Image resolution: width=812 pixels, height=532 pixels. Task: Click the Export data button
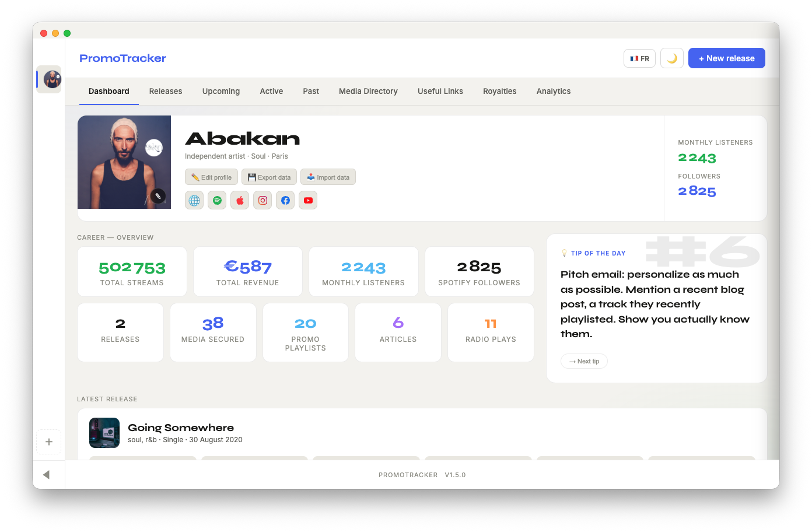[x=269, y=177]
